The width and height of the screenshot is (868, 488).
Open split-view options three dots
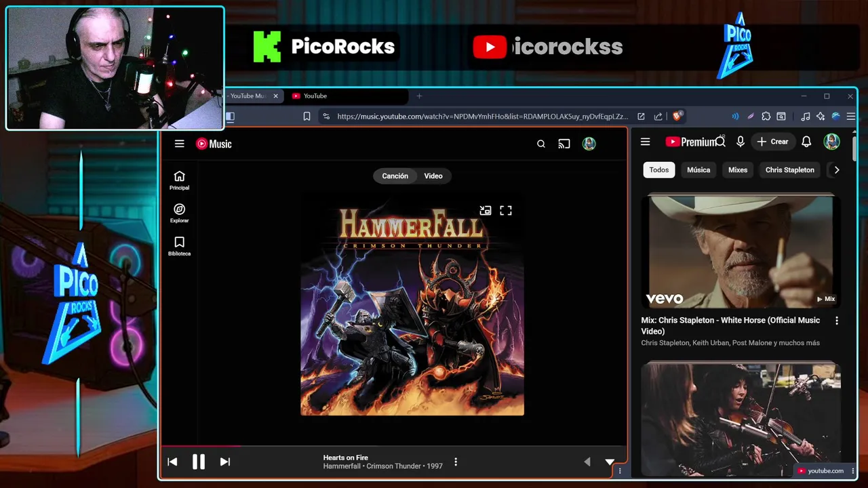click(x=620, y=470)
